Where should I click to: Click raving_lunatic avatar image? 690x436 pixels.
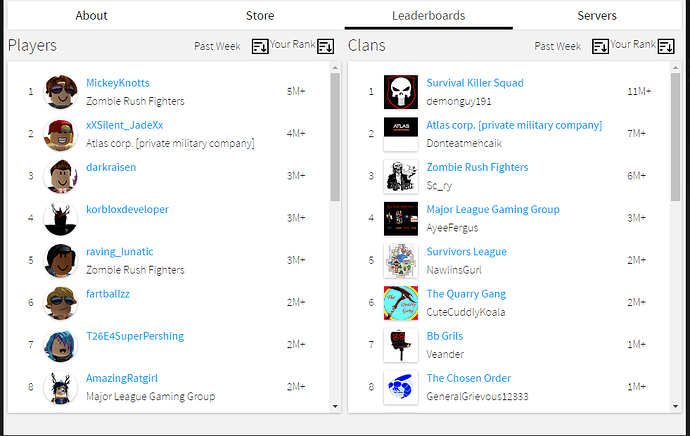pyautogui.click(x=61, y=260)
